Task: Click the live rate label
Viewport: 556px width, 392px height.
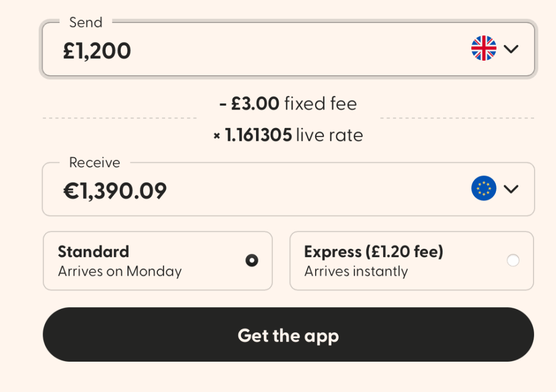Action: point(329,135)
